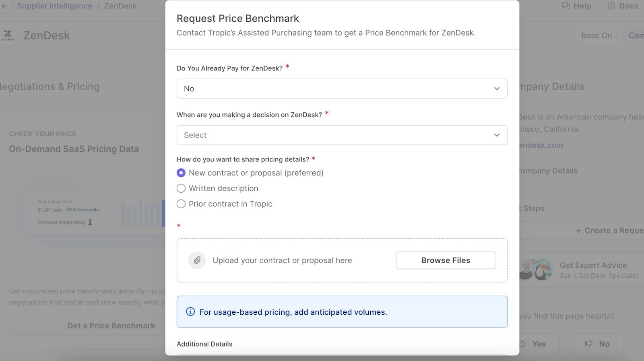This screenshot has height=361, width=644.
Task: Click the back arrow icon in breadcrumb
Action: click(5, 6)
